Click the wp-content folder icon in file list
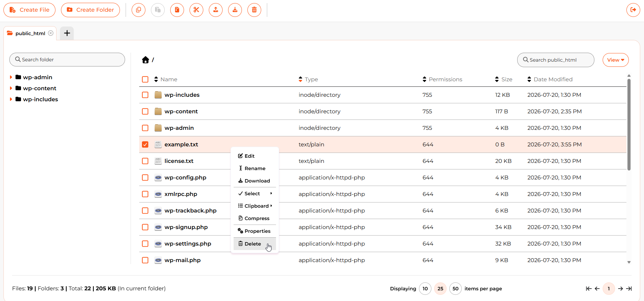 click(x=158, y=111)
